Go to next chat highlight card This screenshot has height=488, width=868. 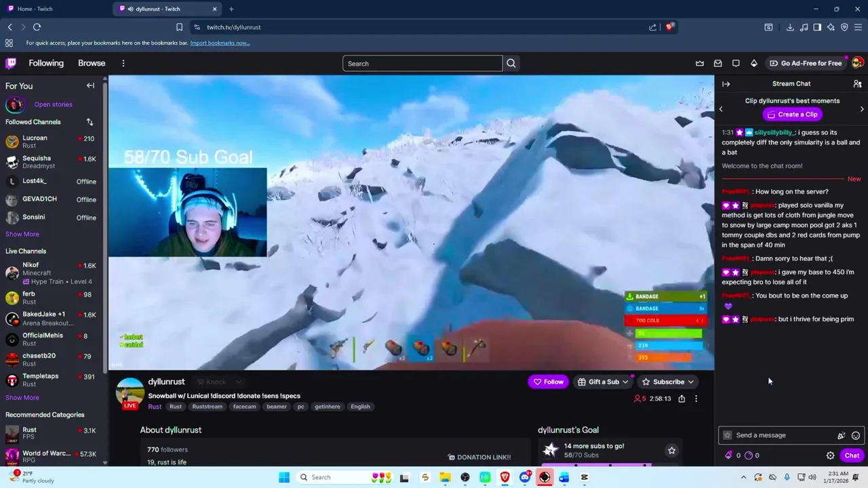tap(862, 108)
